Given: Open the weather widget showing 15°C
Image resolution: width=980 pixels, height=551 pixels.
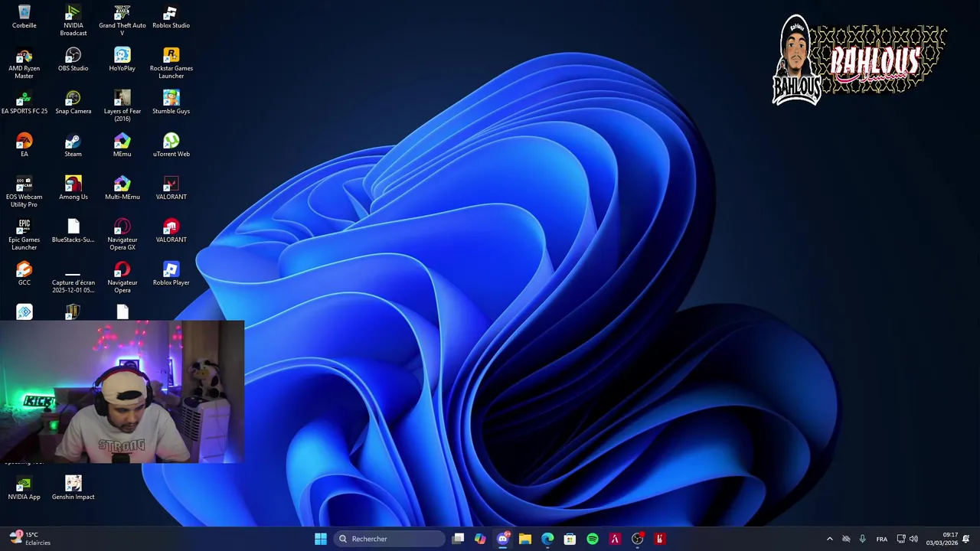Looking at the screenshot, I should (x=31, y=539).
